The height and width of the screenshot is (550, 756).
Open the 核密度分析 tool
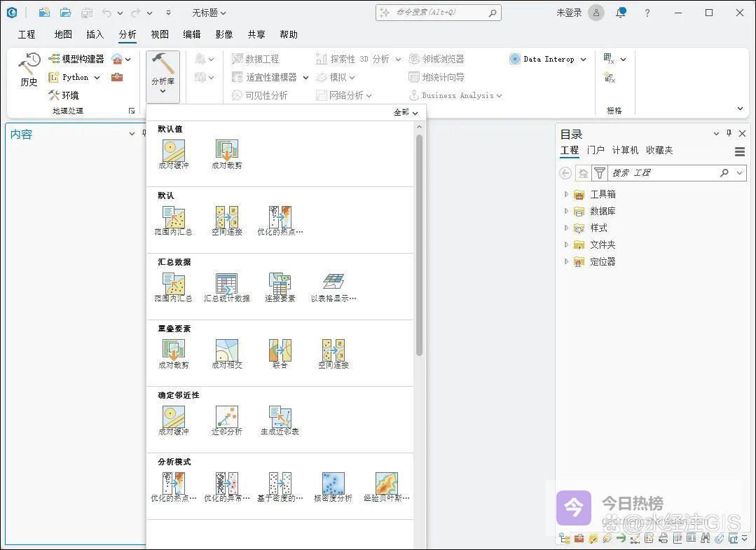tap(333, 487)
